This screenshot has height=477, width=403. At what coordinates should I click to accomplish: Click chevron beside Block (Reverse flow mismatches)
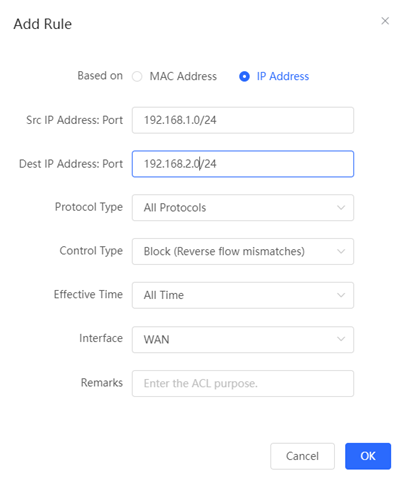pyautogui.click(x=341, y=251)
